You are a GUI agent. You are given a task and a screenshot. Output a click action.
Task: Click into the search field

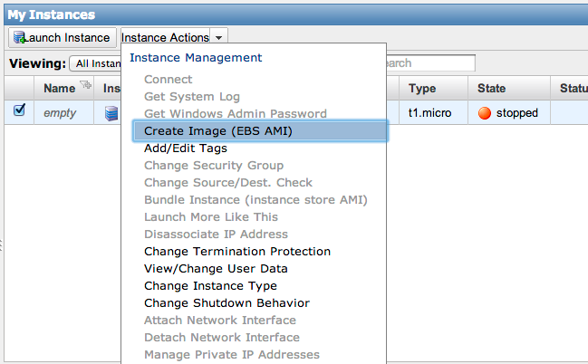[x=430, y=63]
